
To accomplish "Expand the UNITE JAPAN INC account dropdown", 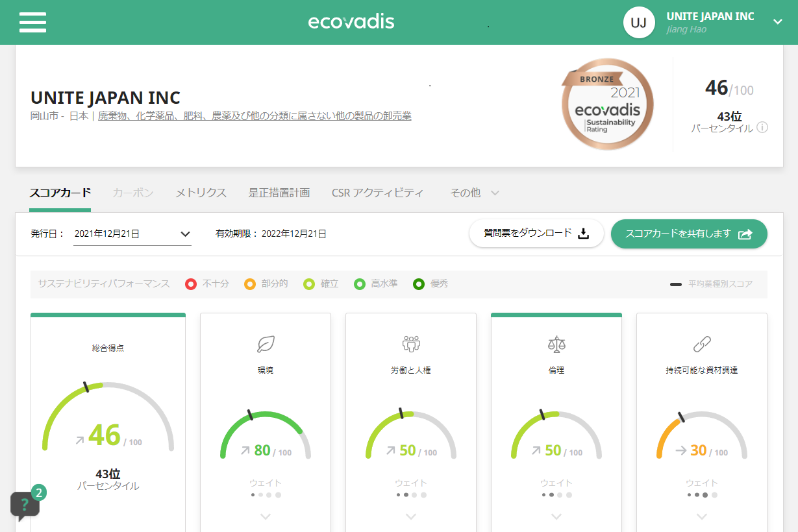I will pyautogui.click(x=778, y=21).
